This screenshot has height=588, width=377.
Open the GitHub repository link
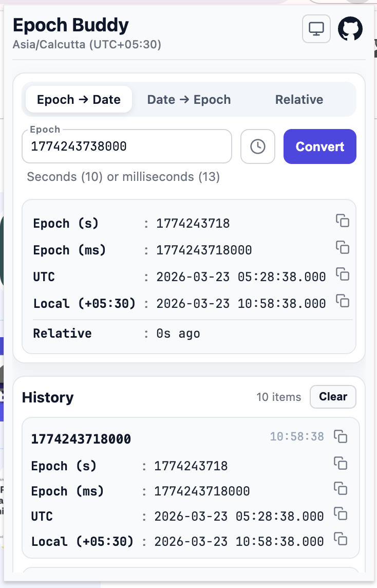point(350,29)
